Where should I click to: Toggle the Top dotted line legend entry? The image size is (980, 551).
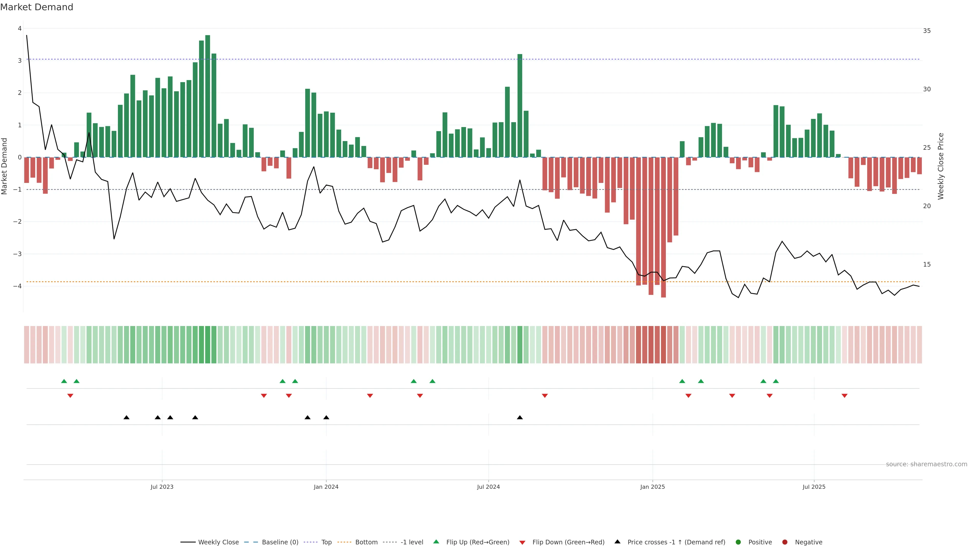point(326,542)
